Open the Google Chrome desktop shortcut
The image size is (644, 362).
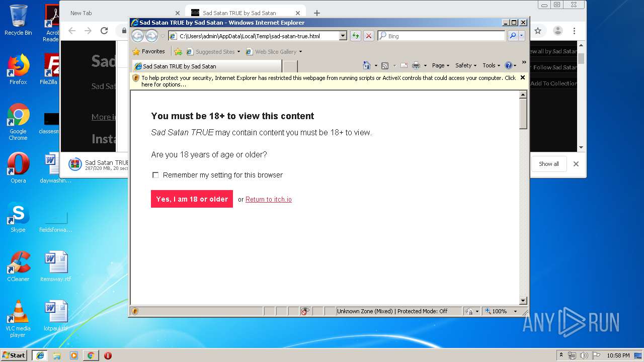click(18, 122)
